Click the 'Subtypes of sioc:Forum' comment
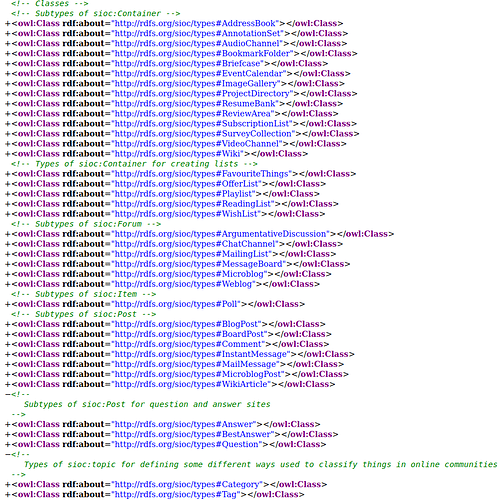 click(86, 224)
